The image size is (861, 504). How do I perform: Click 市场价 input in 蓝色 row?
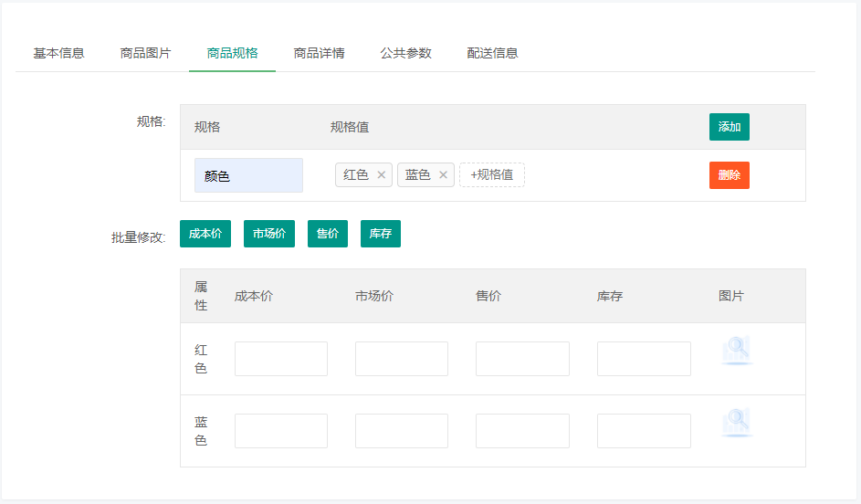click(x=402, y=431)
